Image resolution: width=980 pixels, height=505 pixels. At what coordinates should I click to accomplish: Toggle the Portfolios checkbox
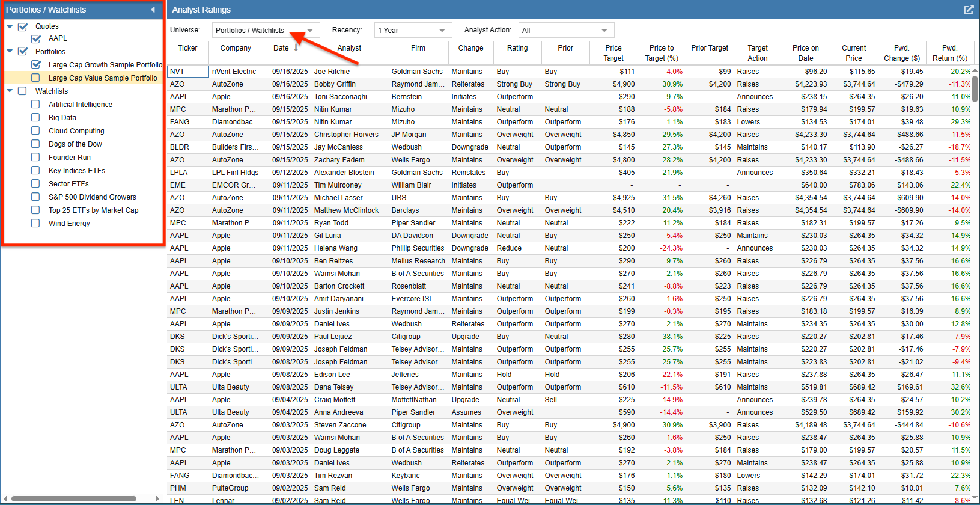[23, 52]
